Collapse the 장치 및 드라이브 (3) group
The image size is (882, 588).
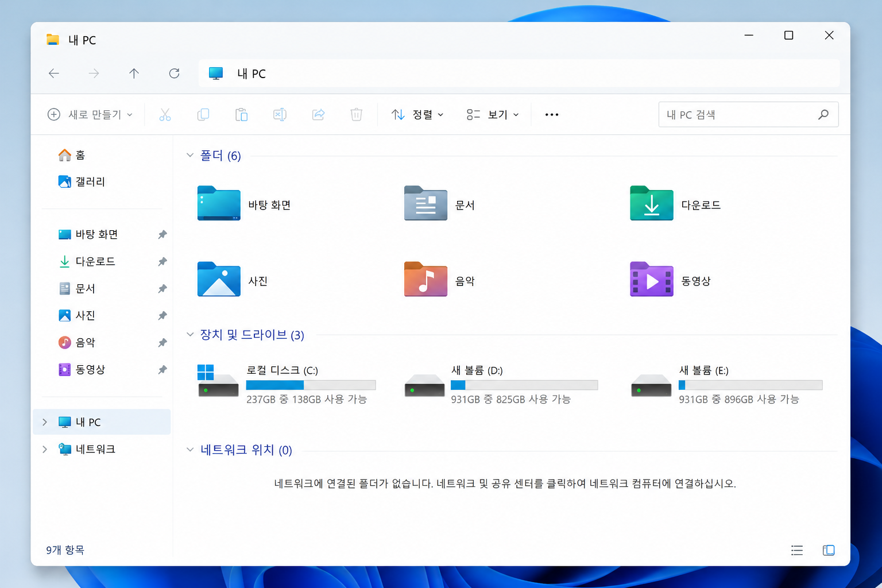190,335
